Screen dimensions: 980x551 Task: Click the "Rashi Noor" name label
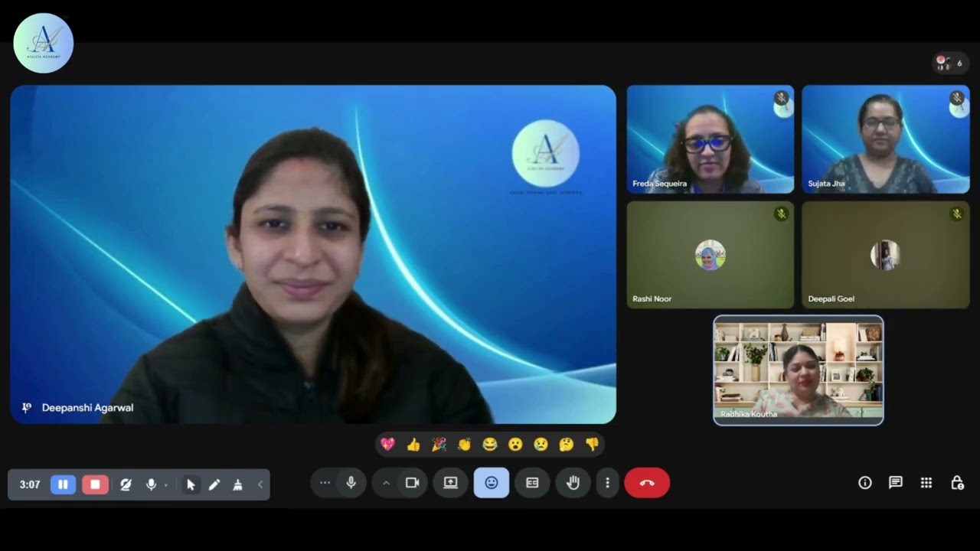(652, 298)
